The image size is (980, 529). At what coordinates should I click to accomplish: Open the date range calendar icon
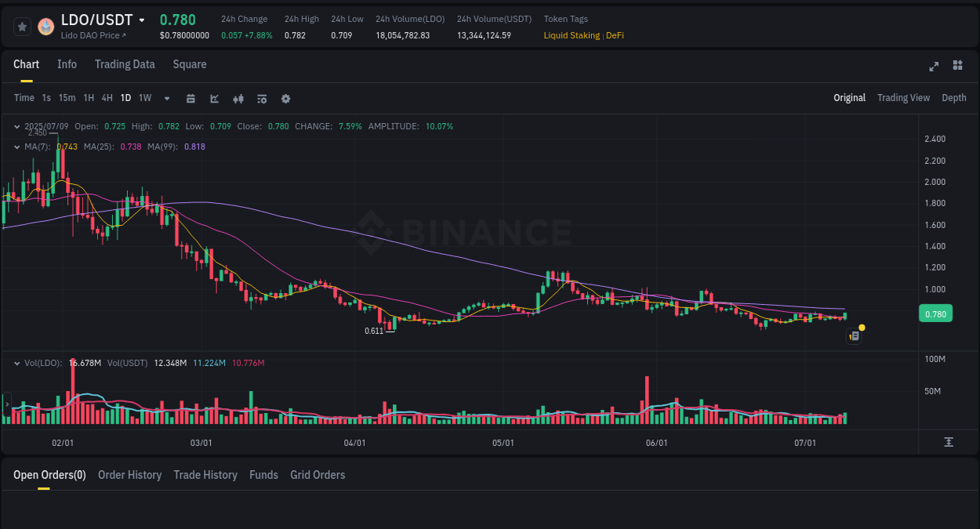coord(191,98)
